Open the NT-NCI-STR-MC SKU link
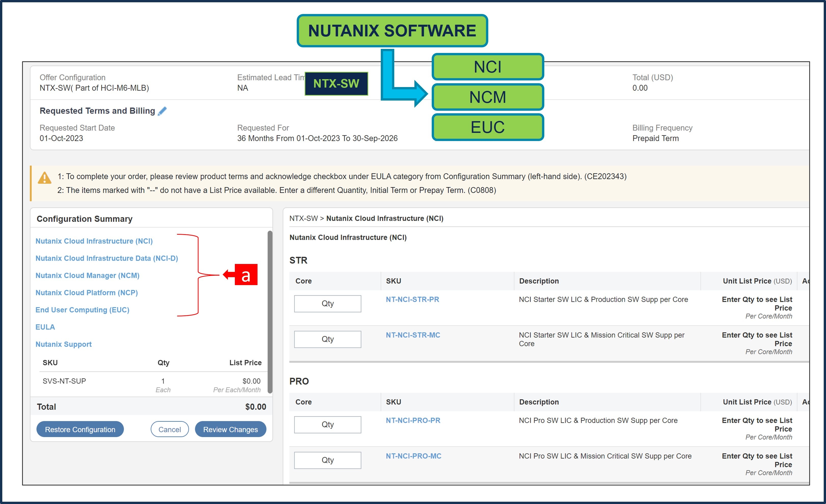826x504 pixels. 413,335
